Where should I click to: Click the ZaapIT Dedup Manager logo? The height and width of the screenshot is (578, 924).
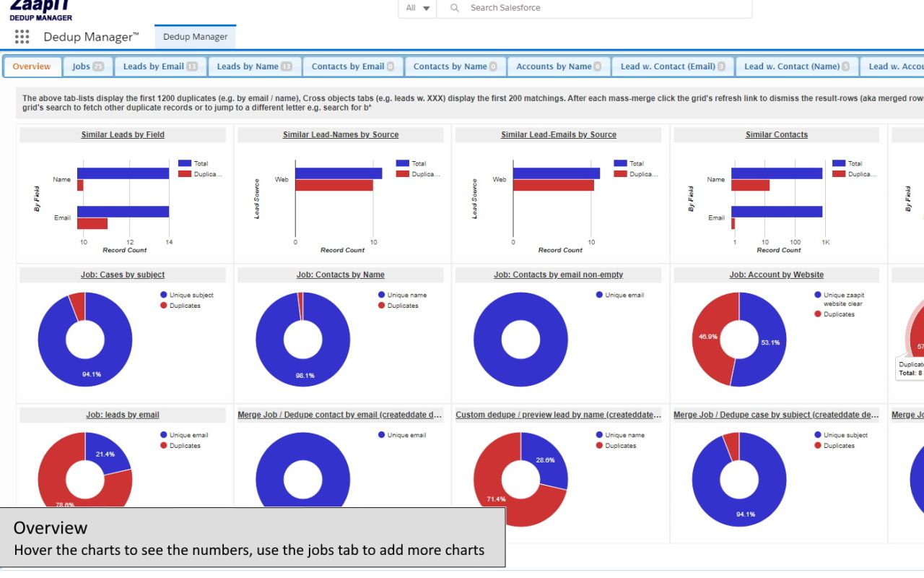coord(40,10)
